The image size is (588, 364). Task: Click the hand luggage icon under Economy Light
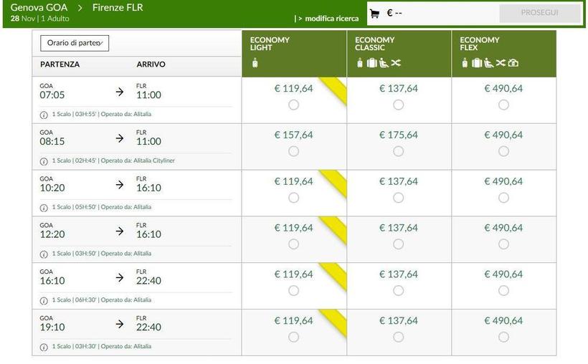[x=255, y=63]
